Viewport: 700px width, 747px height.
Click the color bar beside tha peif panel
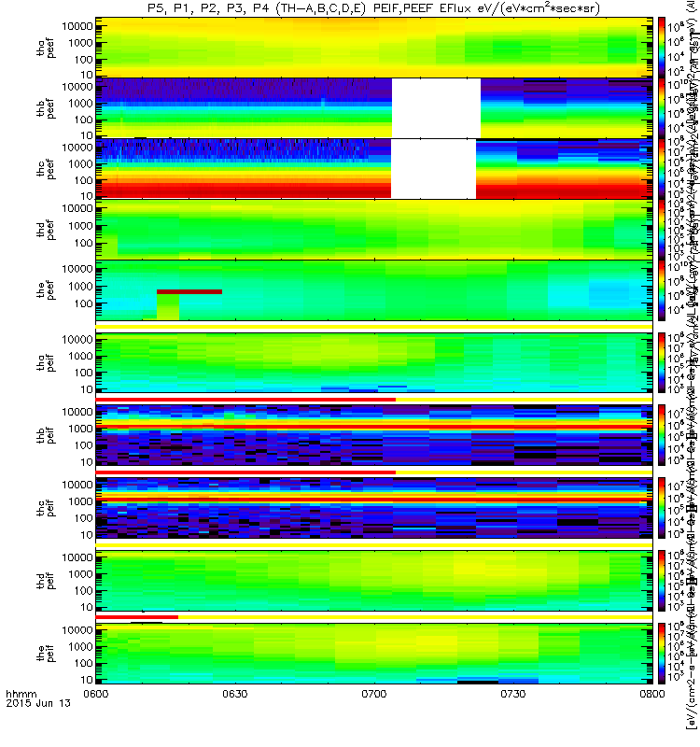(x=662, y=363)
